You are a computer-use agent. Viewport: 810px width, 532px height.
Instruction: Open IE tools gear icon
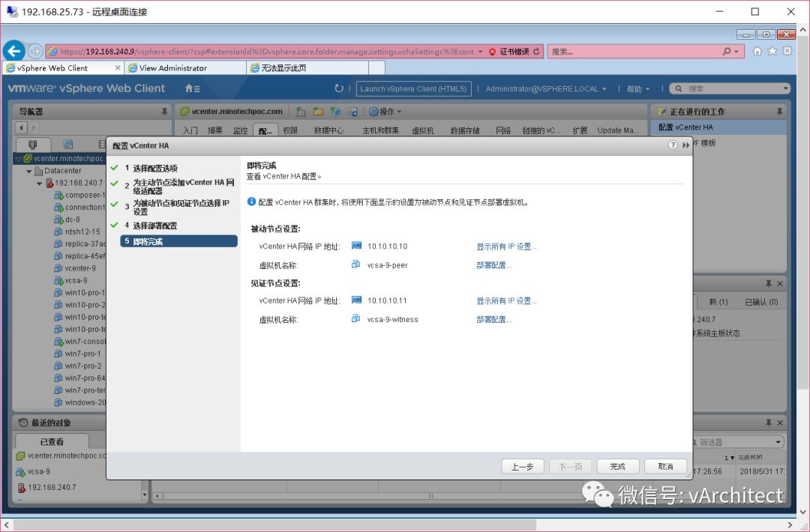click(x=787, y=51)
